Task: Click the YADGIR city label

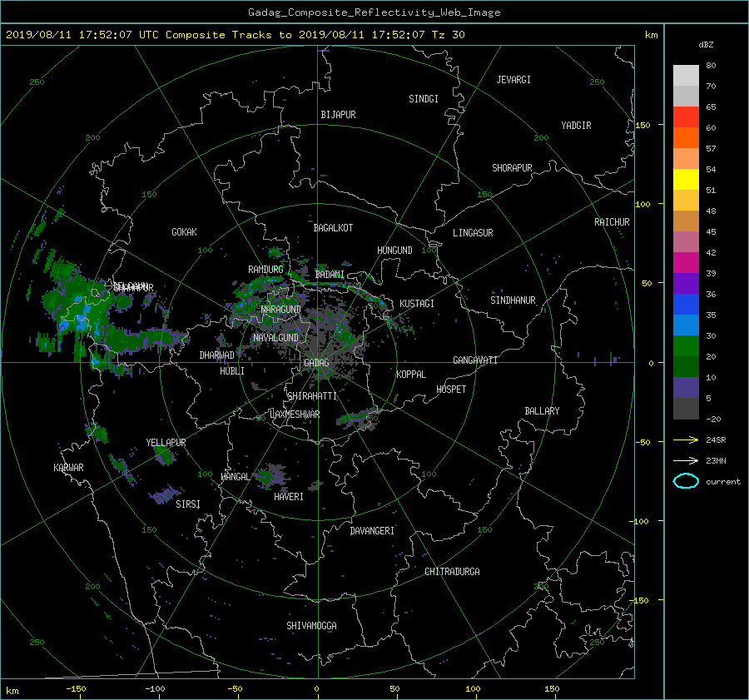Action: 576,126
